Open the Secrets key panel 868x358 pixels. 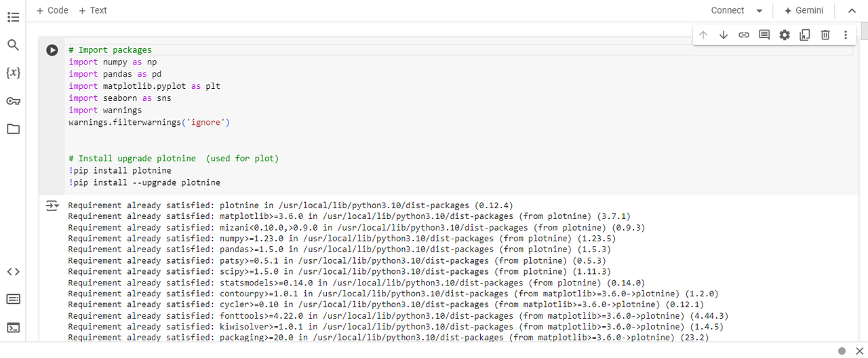(x=13, y=101)
